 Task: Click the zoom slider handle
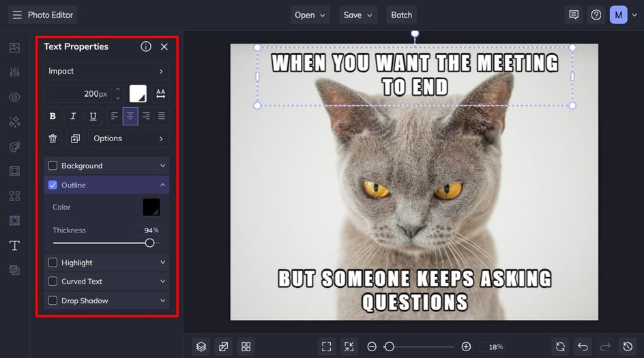[x=390, y=347]
